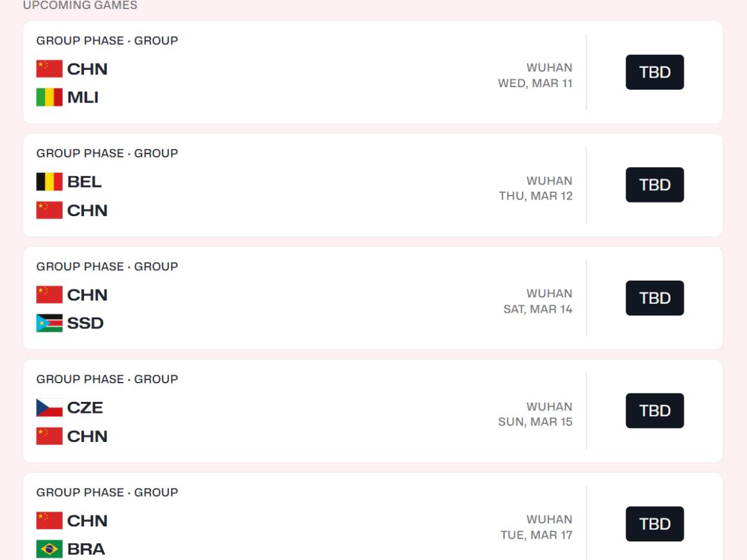The width and height of the screenshot is (747, 560).
Task: Click the Mali flag icon
Action: (x=49, y=98)
